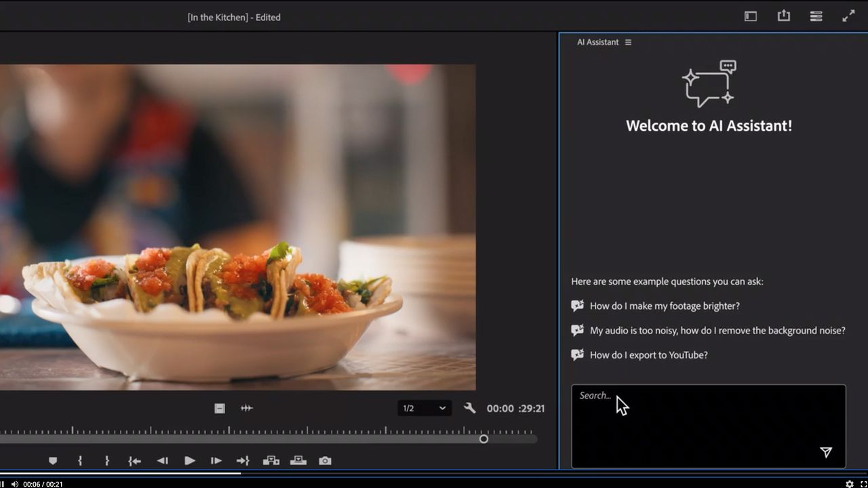Step Forward one frame
Image resolution: width=868 pixels, height=488 pixels.
coord(216,461)
